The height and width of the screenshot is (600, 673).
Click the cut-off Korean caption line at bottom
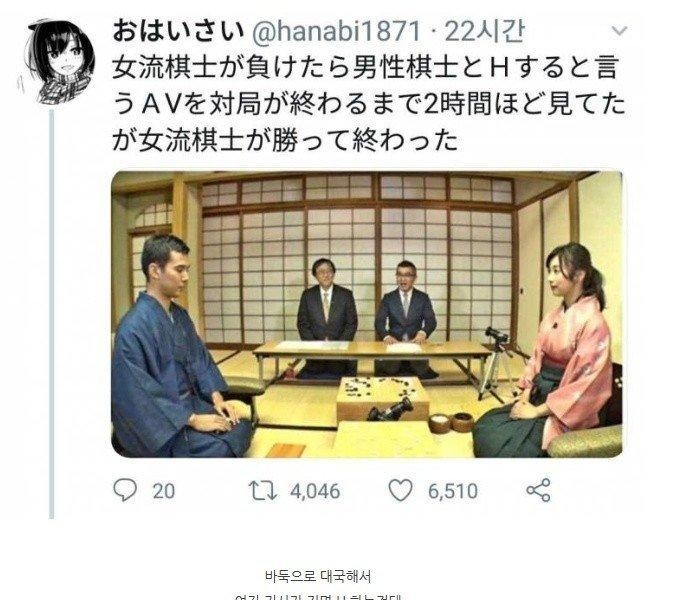click(318, 597)
